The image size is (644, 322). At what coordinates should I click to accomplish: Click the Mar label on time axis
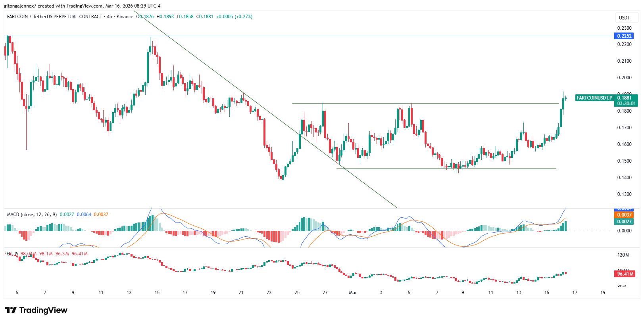[353, 293]
